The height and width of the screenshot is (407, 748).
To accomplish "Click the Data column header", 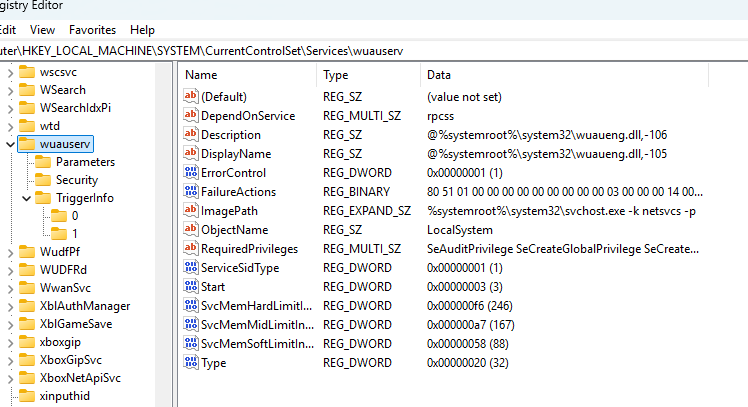I will (x=439, y=75).
